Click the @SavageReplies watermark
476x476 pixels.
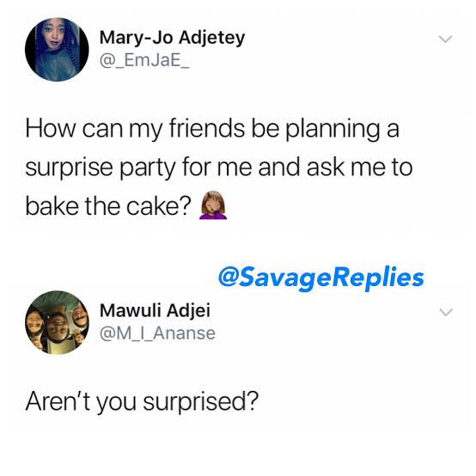coord(320,278)
